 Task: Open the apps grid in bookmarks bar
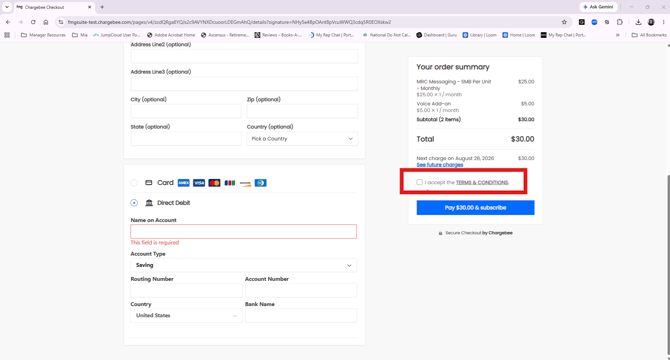click(x=7, y=35)
